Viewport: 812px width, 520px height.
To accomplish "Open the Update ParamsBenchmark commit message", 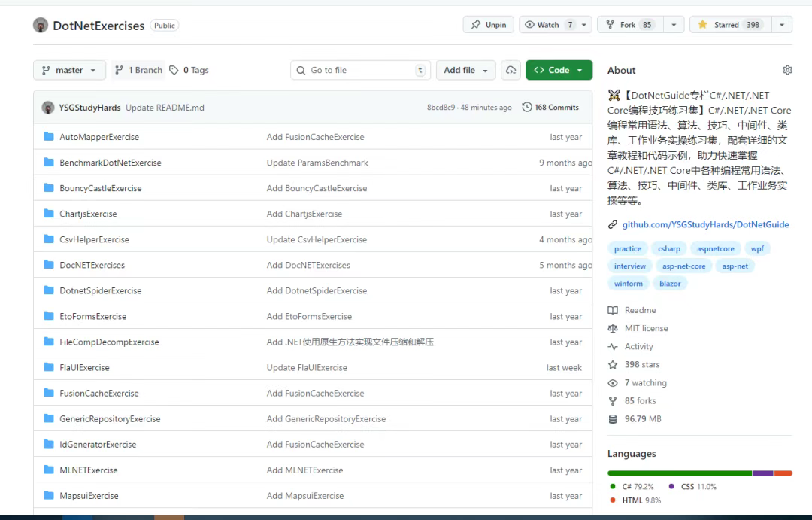I will (317, 163).
